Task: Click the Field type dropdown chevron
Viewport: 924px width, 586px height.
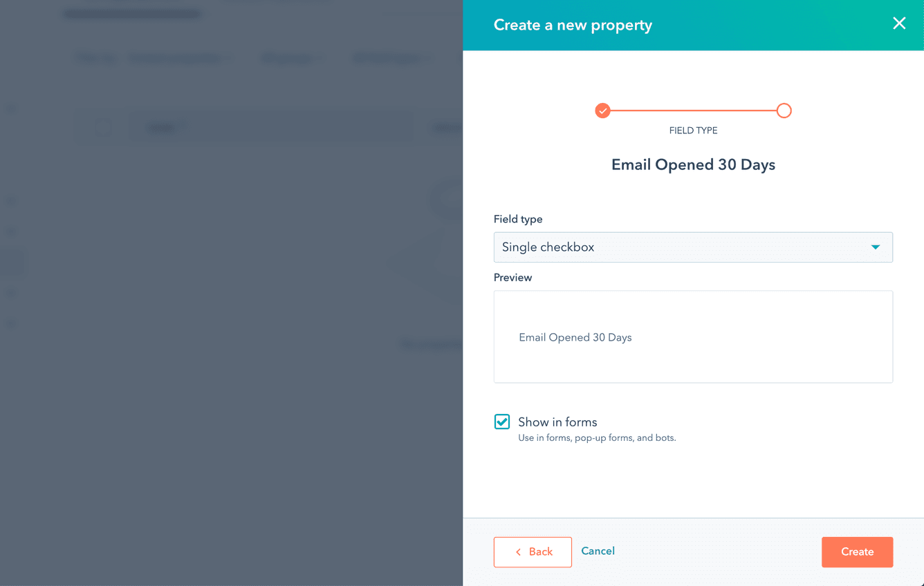Action: click(876, 247)
